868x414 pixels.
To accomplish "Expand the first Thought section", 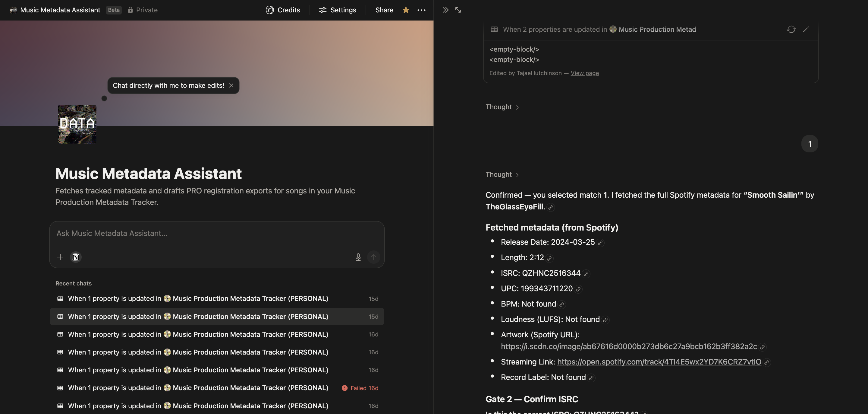I will click(502, 107).
